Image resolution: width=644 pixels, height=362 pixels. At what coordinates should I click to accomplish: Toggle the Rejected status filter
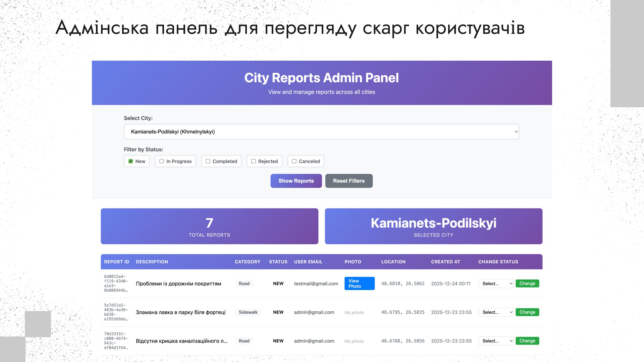click(254, 161)
